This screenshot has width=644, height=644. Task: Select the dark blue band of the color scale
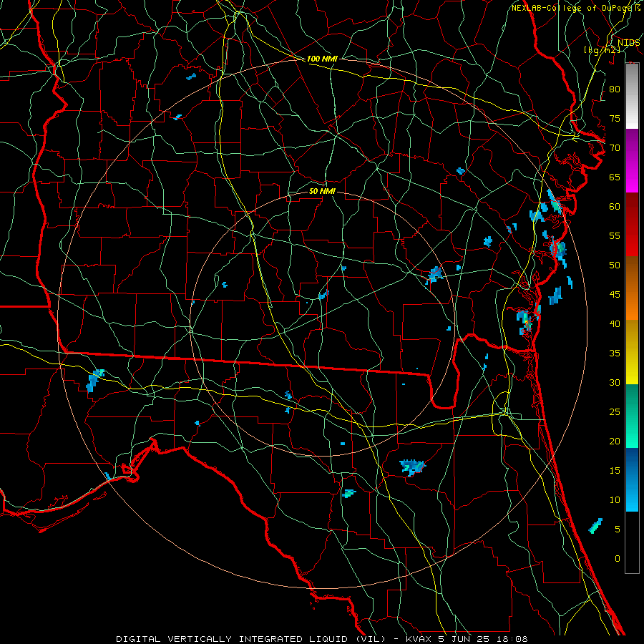pyautogui.click(x=632, y=479)
